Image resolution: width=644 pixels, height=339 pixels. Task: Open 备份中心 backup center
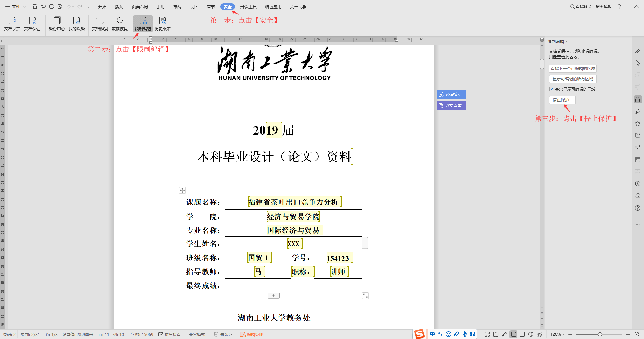57,24
